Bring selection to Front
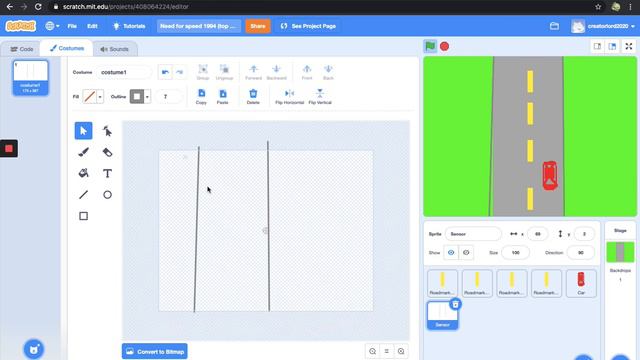The image size is (640, 360). pyautogui.click(x=307, y=72)
